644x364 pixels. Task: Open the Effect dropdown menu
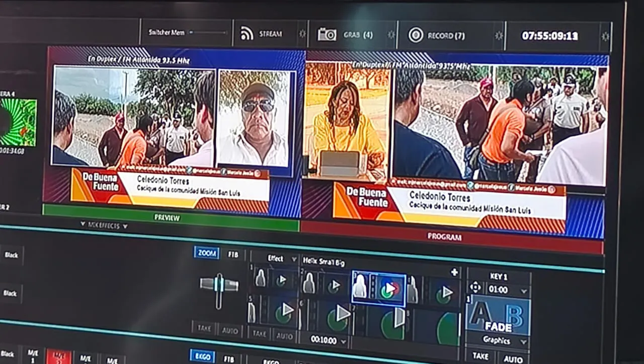[x=275, y=259]
